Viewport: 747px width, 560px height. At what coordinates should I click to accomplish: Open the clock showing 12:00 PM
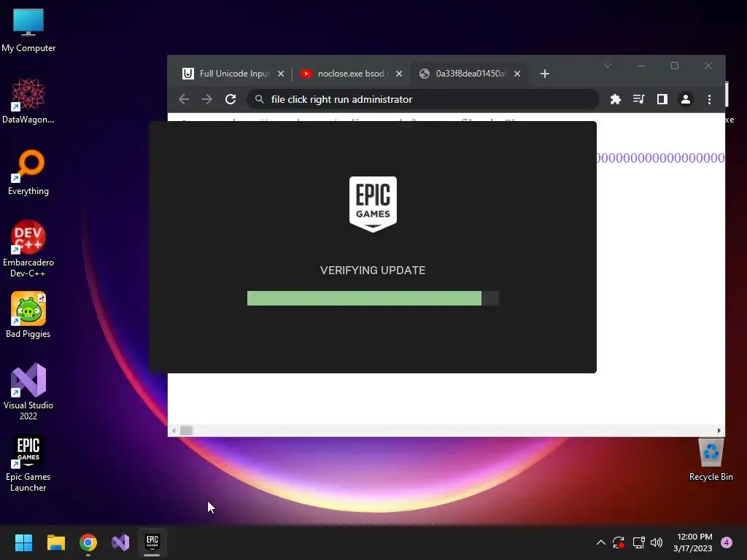693,542
